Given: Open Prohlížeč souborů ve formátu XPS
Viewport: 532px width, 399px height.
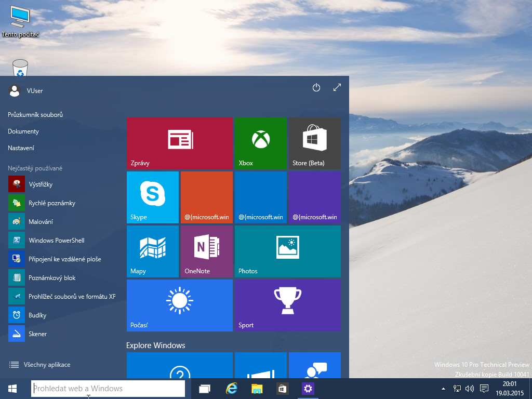Looking at the screenshot, I should 61,296.
